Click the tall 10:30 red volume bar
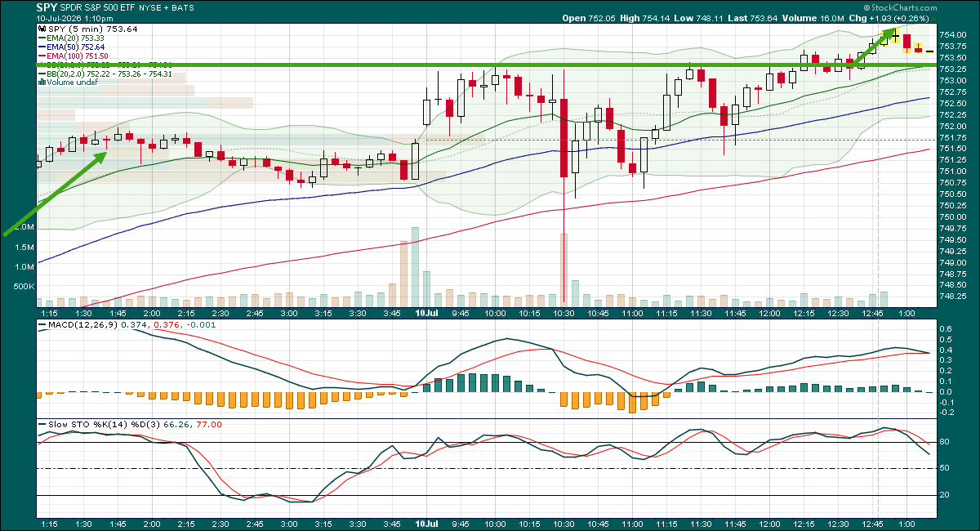This screenshot has width=980, height=531. click(563, 269)
